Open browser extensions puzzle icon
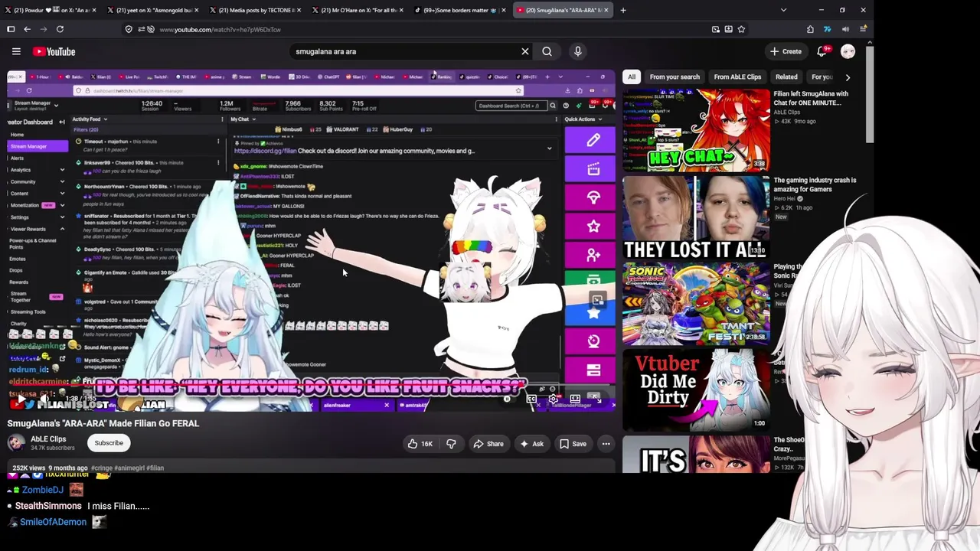 tap(810, 29)
